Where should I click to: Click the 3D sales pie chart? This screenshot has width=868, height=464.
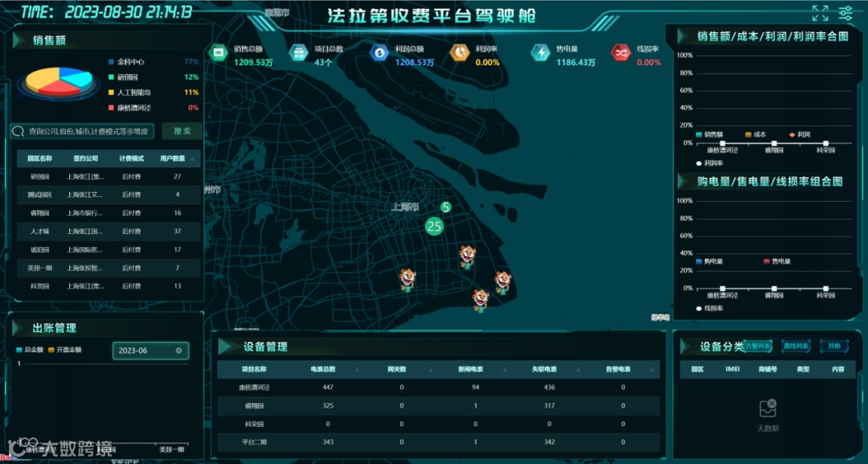59,82
